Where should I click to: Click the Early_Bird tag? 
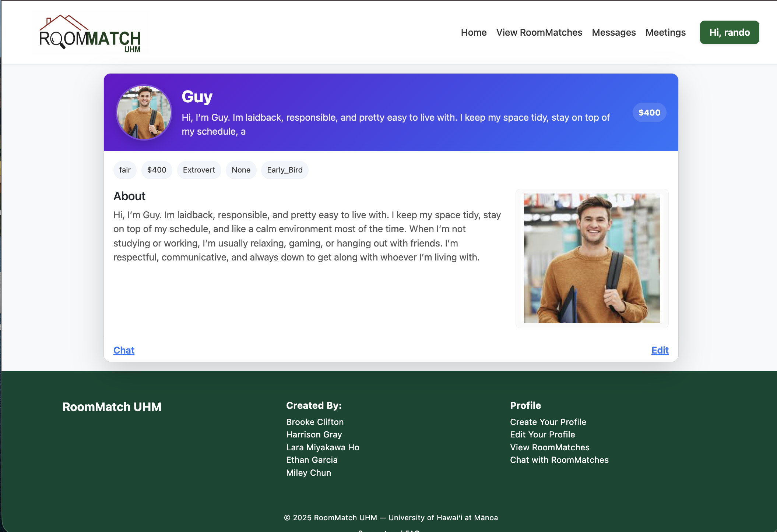[x=285, y=170]
